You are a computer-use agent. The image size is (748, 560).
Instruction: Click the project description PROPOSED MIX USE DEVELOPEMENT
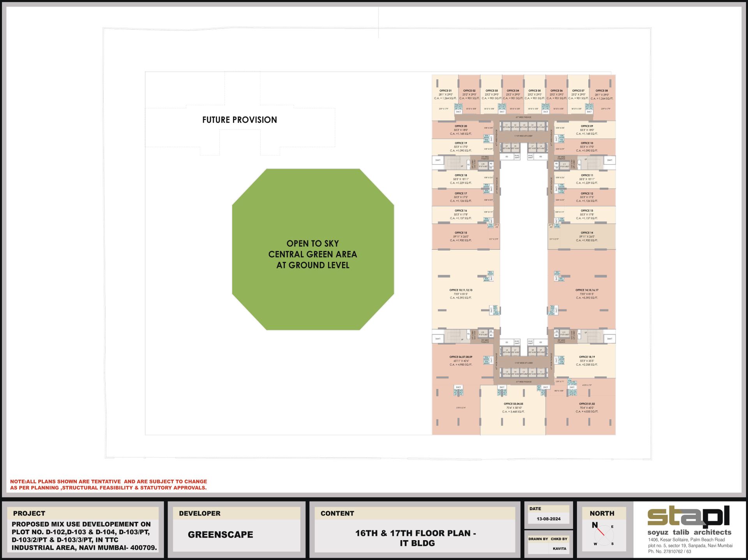tap(84, 536)
